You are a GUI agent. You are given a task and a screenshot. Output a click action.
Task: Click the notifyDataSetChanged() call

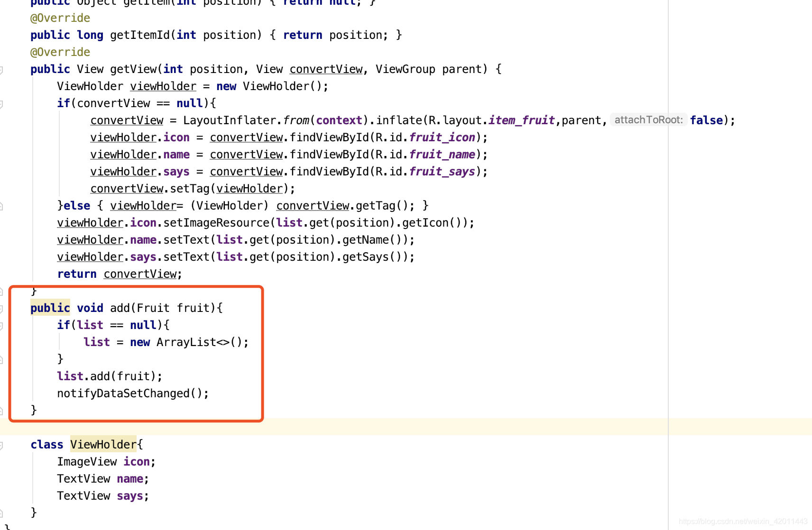point(133,393)
